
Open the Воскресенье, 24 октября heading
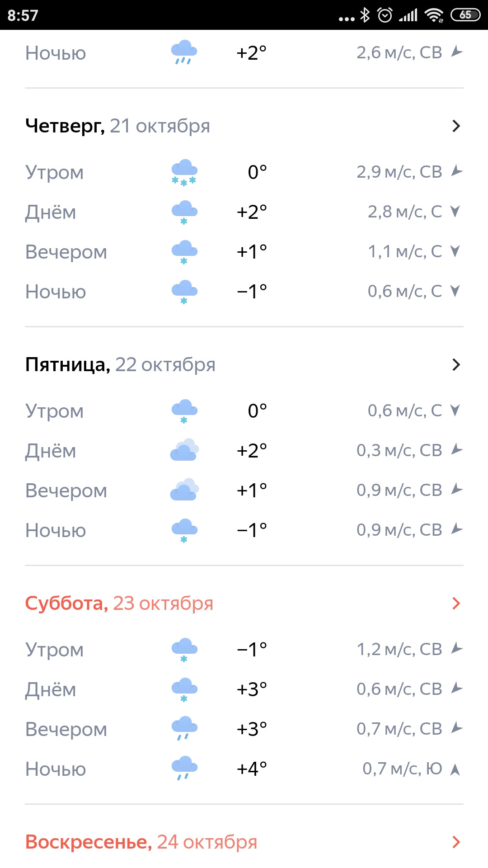point(141,842)
